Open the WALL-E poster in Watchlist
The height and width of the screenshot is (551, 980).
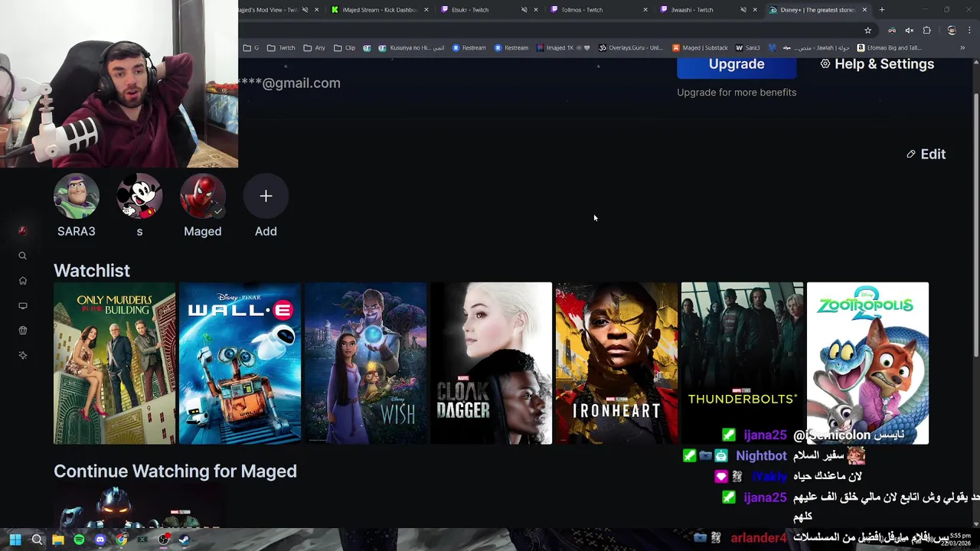tap(240, 364)
